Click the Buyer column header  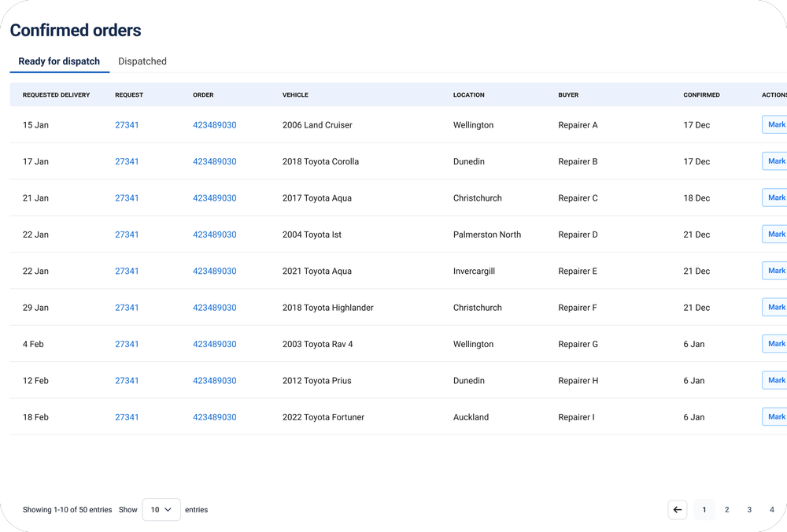tap(568, 95)
